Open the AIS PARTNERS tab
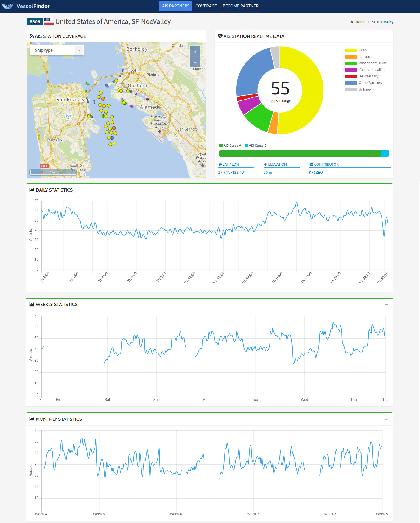 (x=176, y=6)
